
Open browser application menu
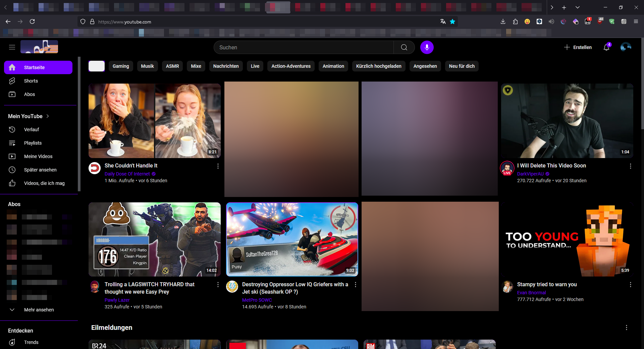(x=636, y=21)
